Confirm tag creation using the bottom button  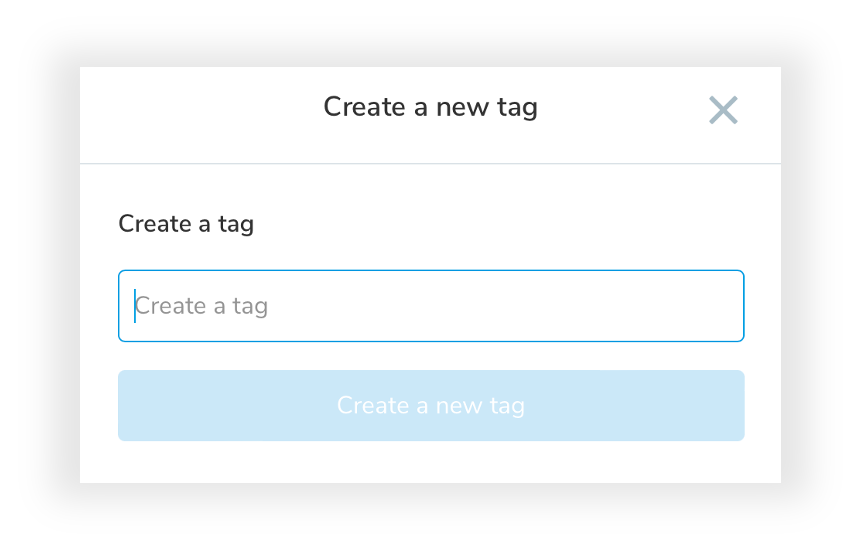[431, 406]
